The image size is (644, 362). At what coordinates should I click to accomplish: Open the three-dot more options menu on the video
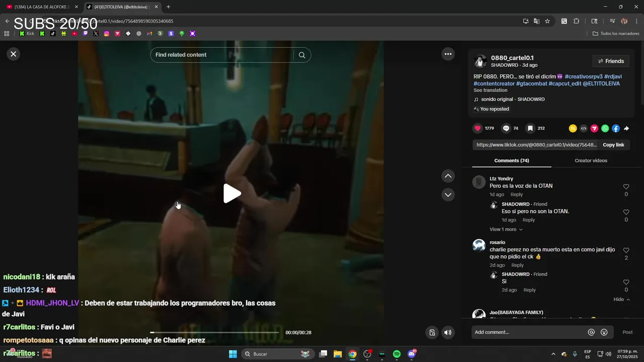(448, 54)
